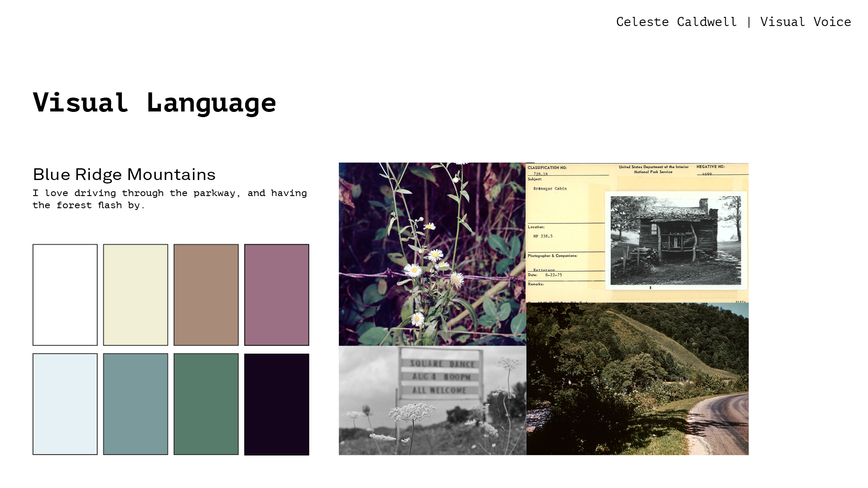Click the pale blue color swatch
The height and width of the screenshot is (488, 868).
coord(65,404)
